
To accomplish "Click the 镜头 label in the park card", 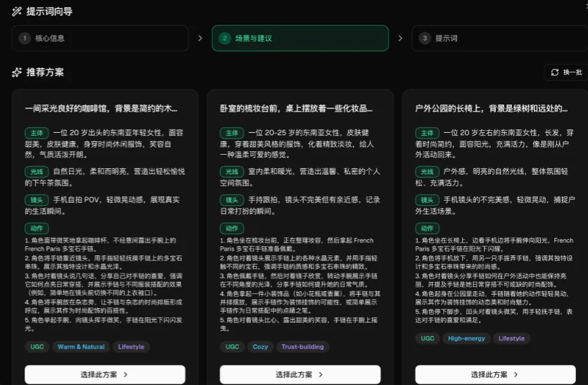I will 427,200.
